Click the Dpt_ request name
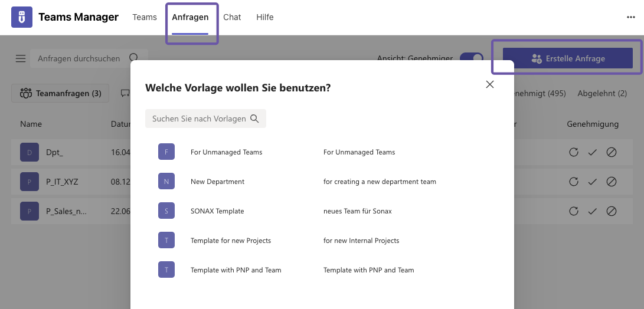Image resolution: width=644 pixels, height=309 pixels. (x=55, y=152)
